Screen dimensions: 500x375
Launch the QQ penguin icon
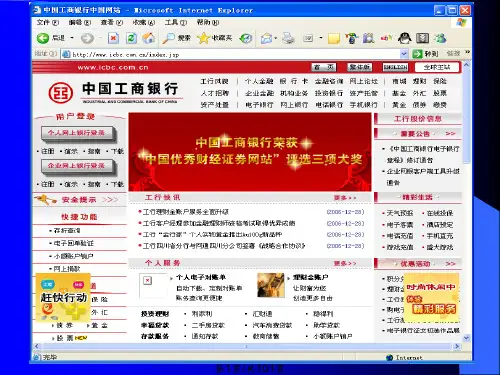tap(404, 38)
